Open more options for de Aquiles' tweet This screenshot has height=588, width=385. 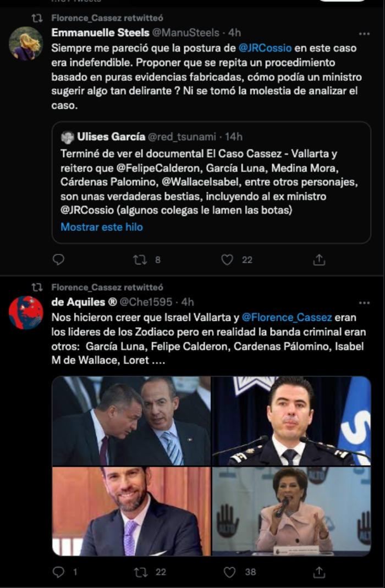(x=364, y=303)
